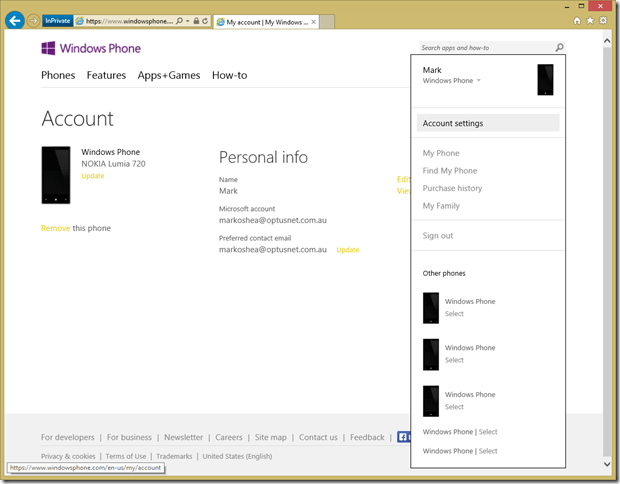Open the Trademarks footer link
Screen dimensions: 620x484
(x=174, y=456)
